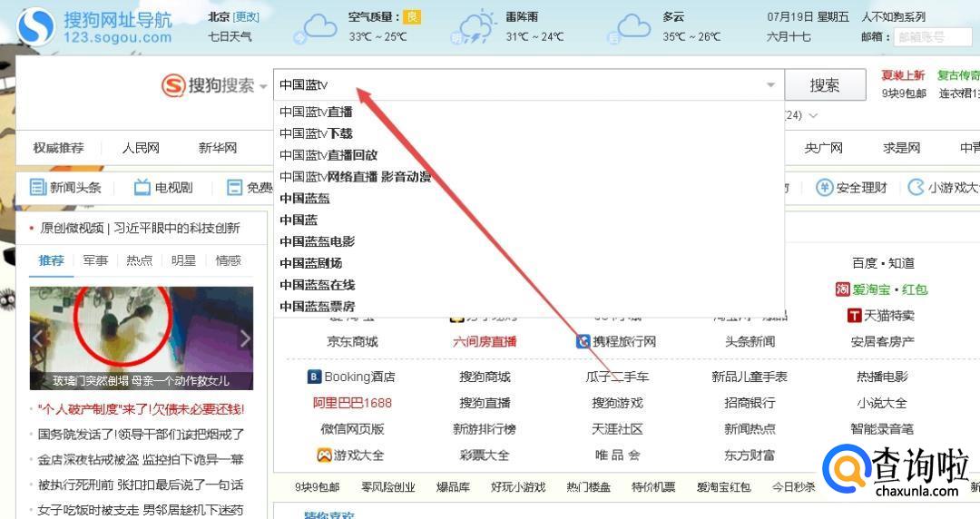
Task: Open 夏装上新 promo link
Action: 903,75
